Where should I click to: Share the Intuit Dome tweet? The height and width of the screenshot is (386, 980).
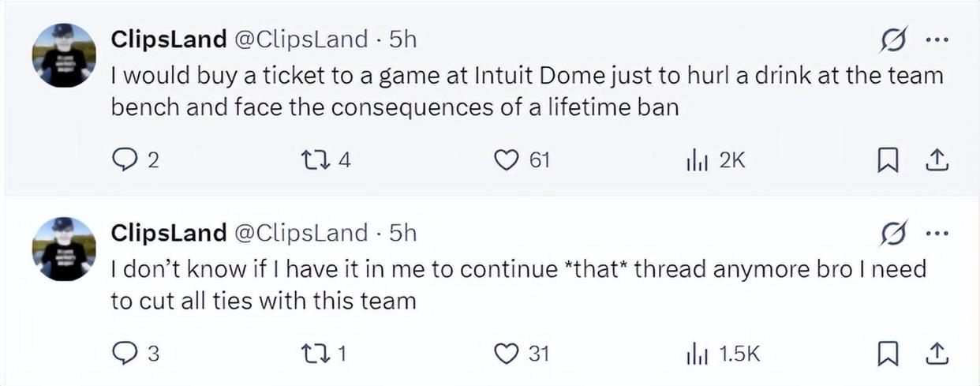coord(935,161)
